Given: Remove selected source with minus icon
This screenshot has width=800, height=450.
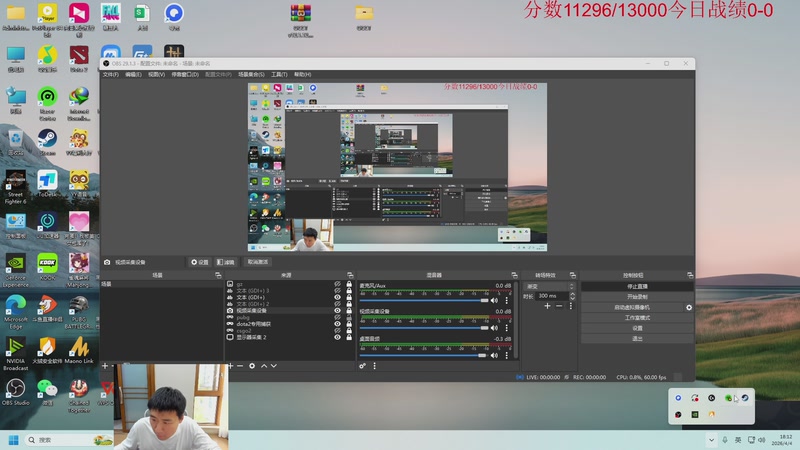Looking at the screenshot, I should (240, 366).
